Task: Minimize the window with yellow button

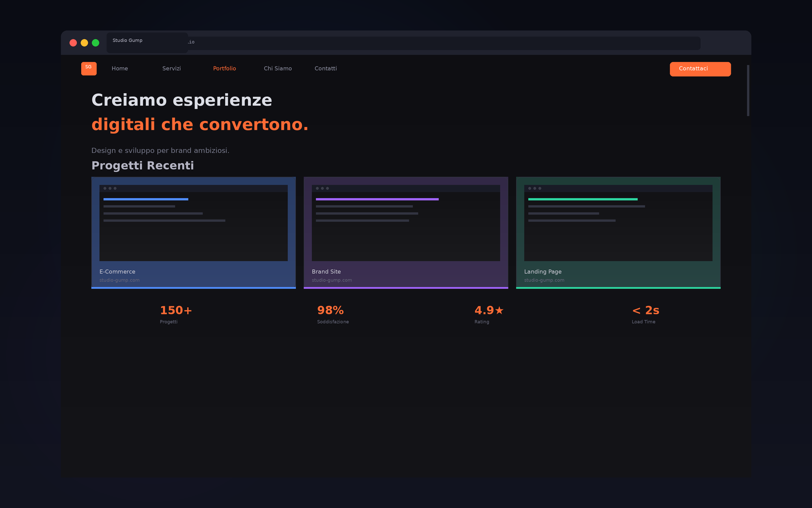Action: pyautogui.click(x=84, y=43)
